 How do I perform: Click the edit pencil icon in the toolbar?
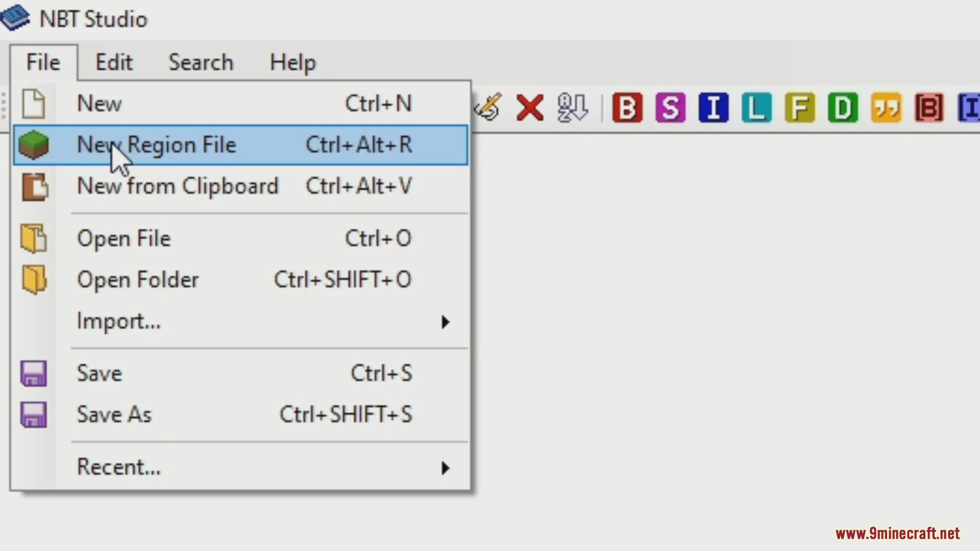(488, 107)
